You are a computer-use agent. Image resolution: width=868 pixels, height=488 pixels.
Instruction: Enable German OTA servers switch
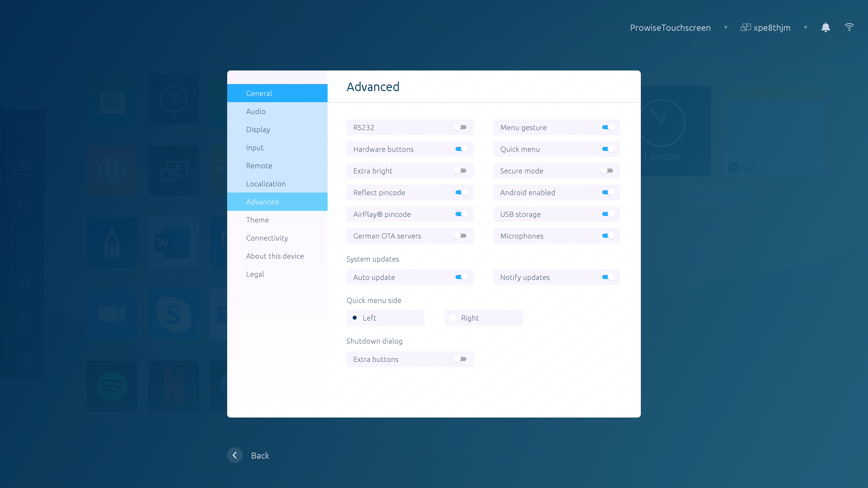point(460,236)
